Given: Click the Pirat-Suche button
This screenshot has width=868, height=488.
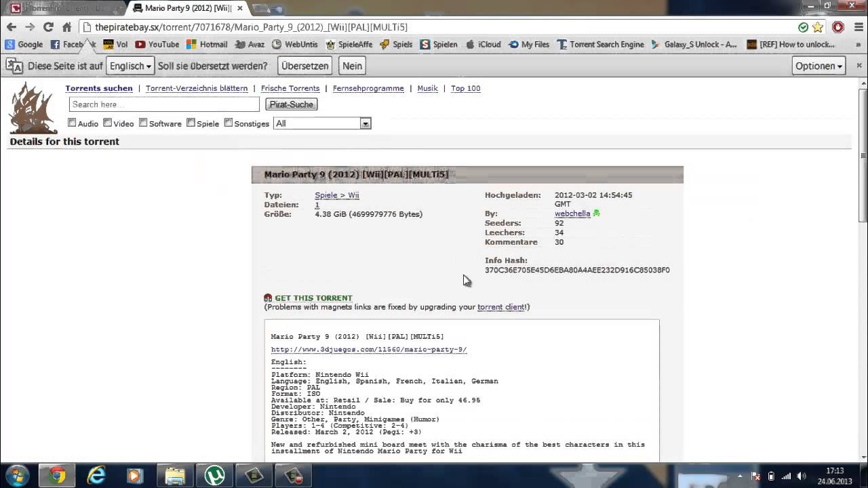Looking at the screenshot, I should (292, 104).
